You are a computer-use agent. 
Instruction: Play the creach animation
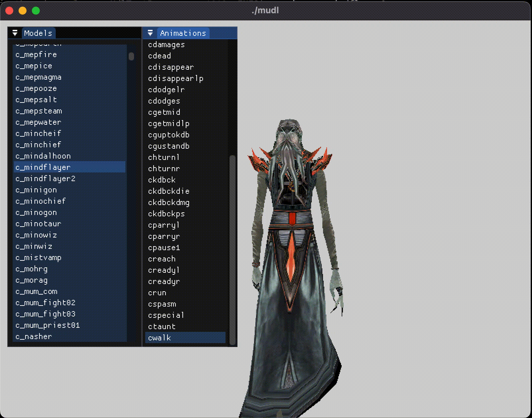click(185, 259)
